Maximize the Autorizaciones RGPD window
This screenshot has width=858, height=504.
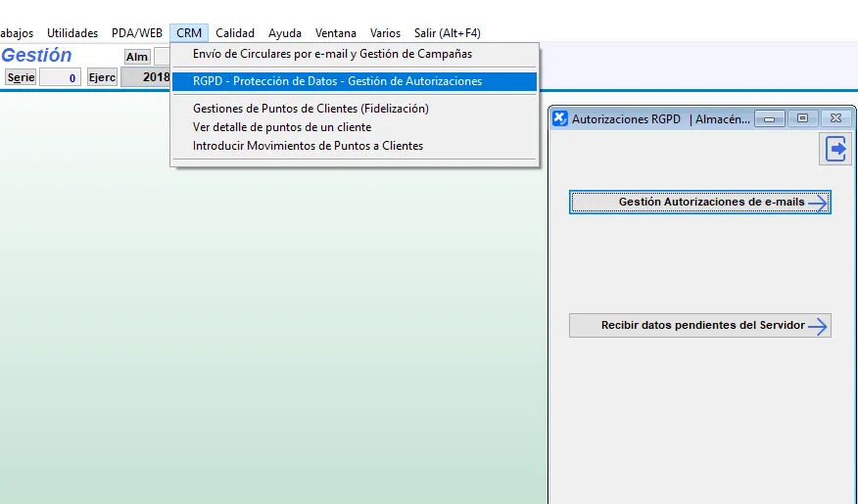click(802, 118)
